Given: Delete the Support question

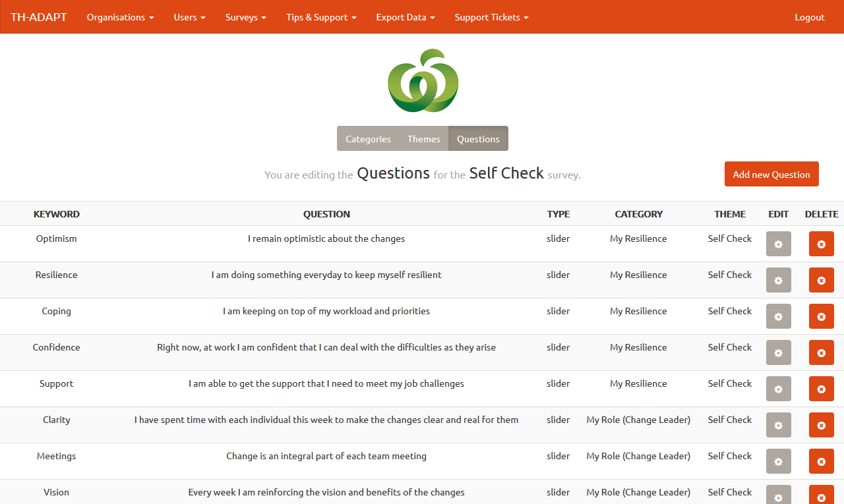Looking at the screenshot, I should pos(822,389).
